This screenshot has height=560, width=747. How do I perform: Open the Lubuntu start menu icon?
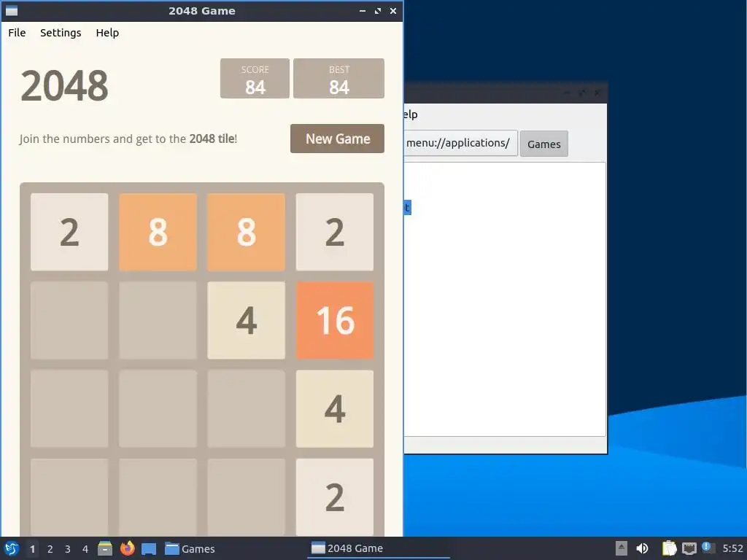[11, 548]
